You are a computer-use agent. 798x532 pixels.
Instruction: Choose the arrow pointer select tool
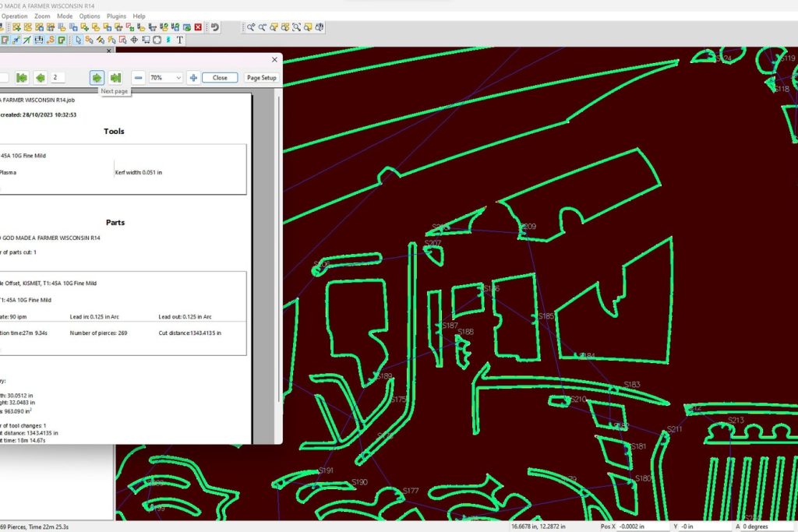[x=78, y=40]
